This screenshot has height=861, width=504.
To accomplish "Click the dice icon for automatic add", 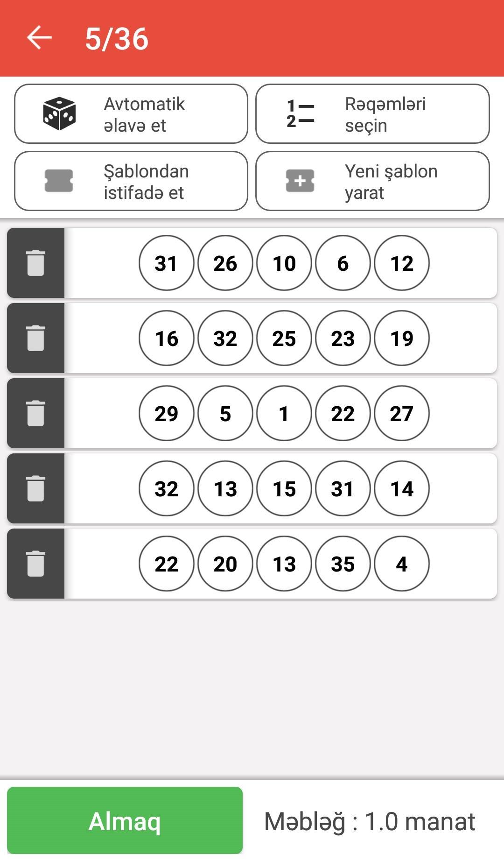I will [59, 114].
